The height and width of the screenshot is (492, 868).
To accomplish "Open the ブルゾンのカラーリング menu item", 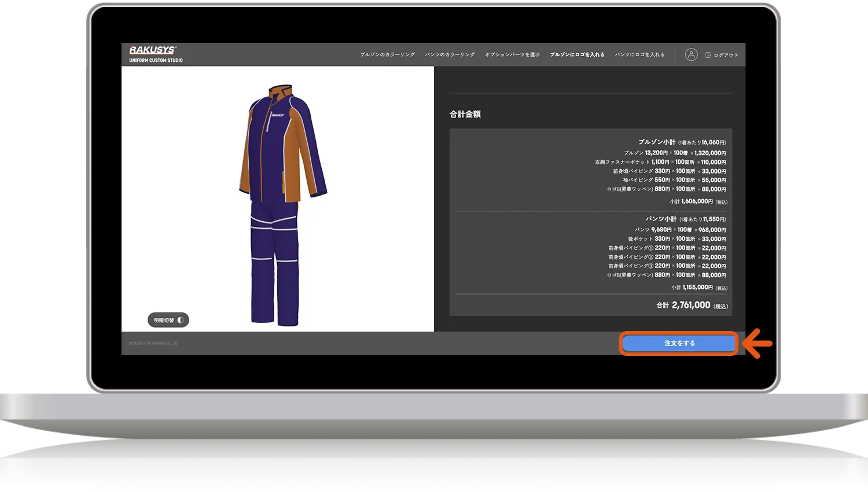I will [x=387, y=55].
